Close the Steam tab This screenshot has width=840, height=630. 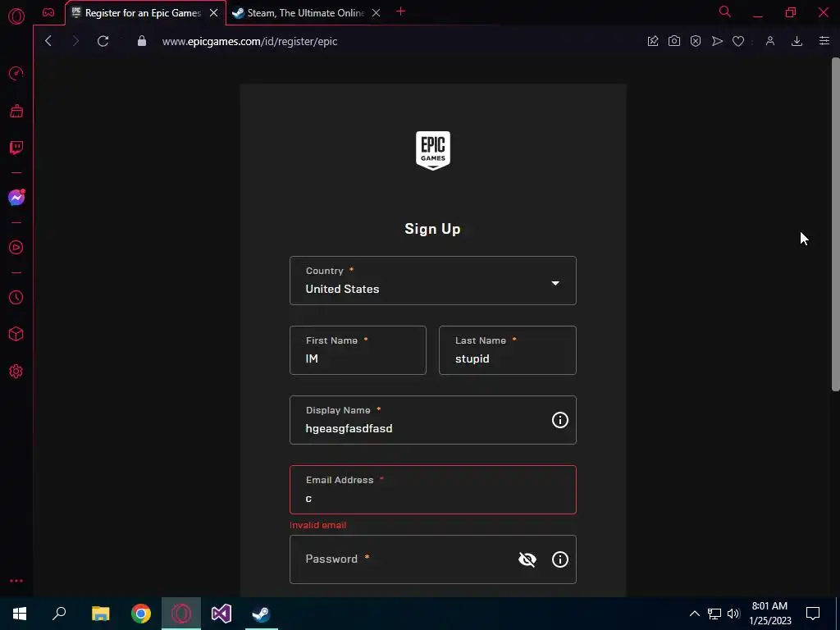[x=376, y=13]
